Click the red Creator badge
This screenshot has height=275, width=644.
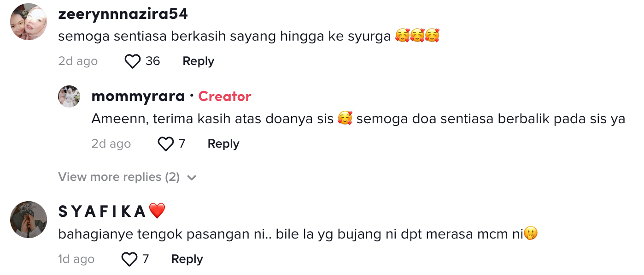[225, 96]
